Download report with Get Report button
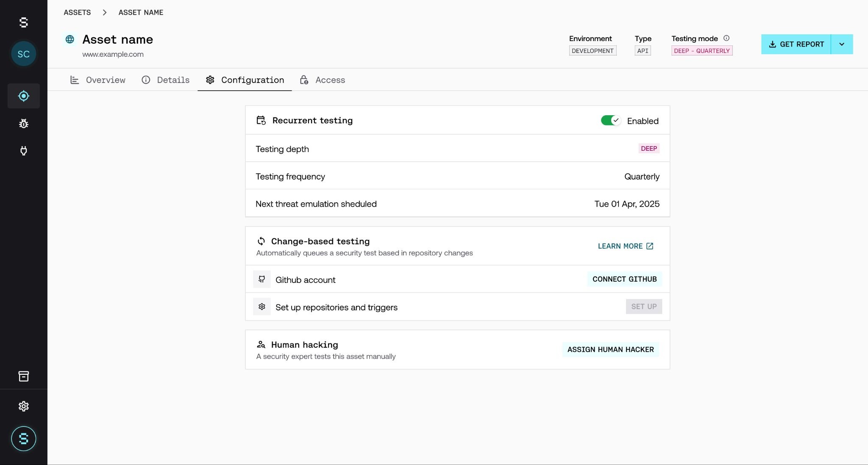The height and width of the screenshot is (465, 868). (x=796, y=44)
